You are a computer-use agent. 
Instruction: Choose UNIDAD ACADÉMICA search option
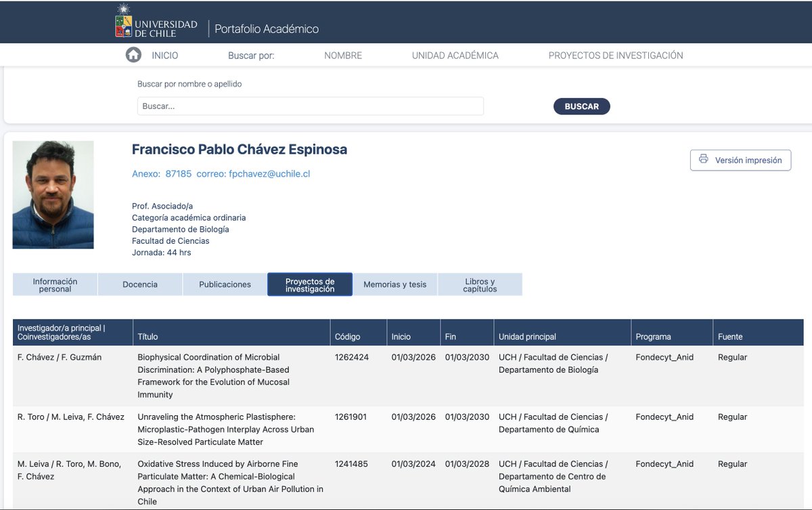pyautogui.click(x=455, y=56)
